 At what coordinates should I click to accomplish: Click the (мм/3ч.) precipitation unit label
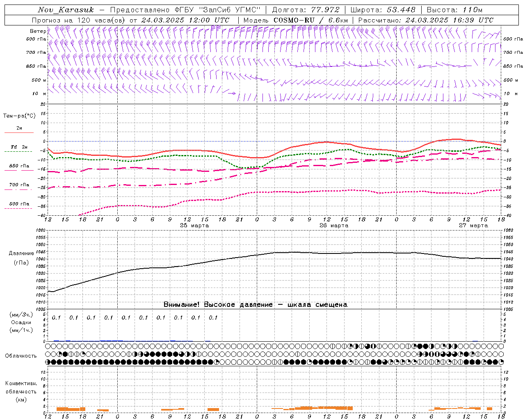tap(21, 315)
